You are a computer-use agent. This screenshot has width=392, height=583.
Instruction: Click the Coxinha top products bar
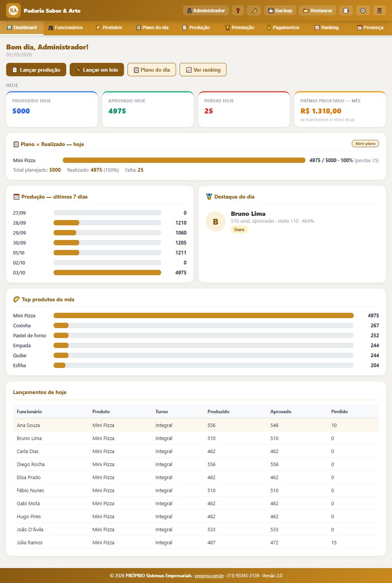(x=204, y=325)
